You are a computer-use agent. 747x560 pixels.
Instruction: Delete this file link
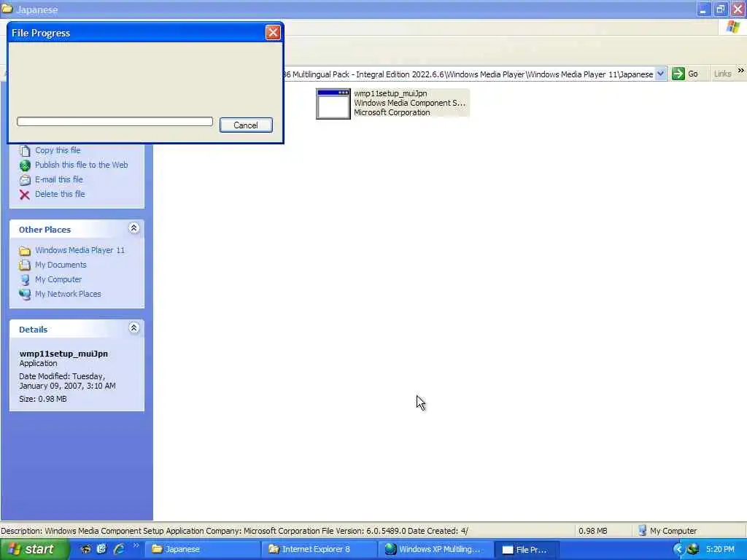pos(60,194)
